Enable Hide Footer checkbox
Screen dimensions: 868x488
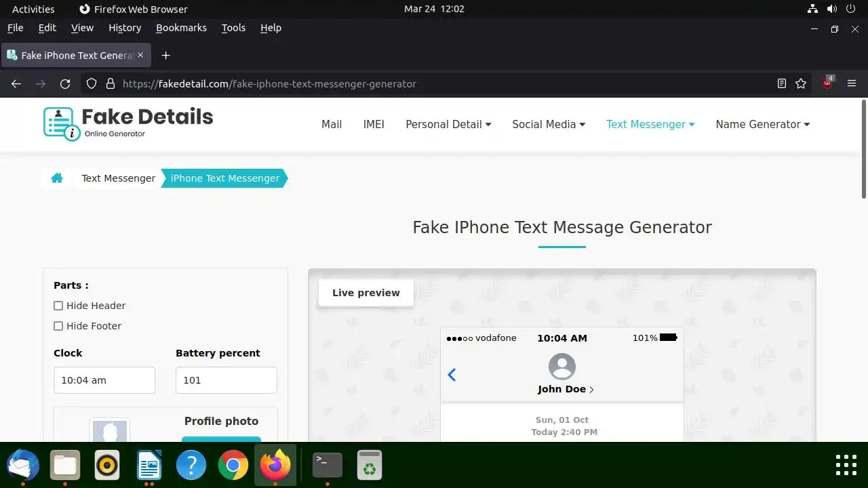pos(58,326)
